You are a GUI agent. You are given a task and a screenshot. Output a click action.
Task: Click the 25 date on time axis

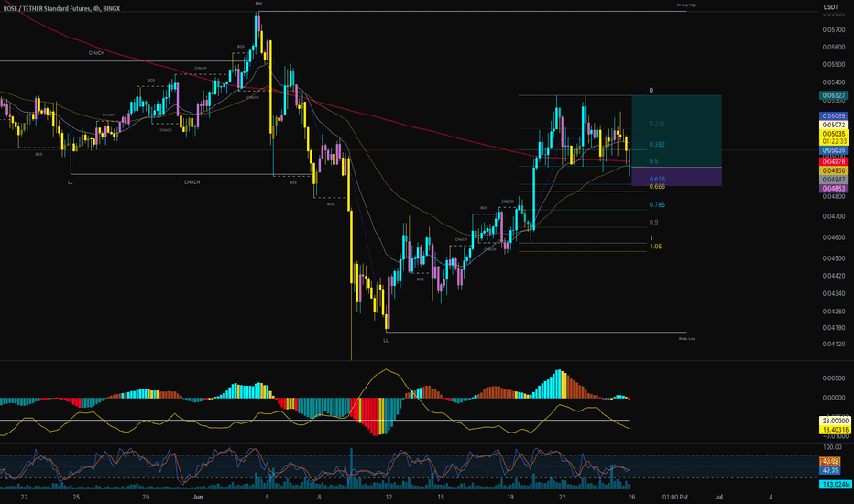[x=76, y=497]
